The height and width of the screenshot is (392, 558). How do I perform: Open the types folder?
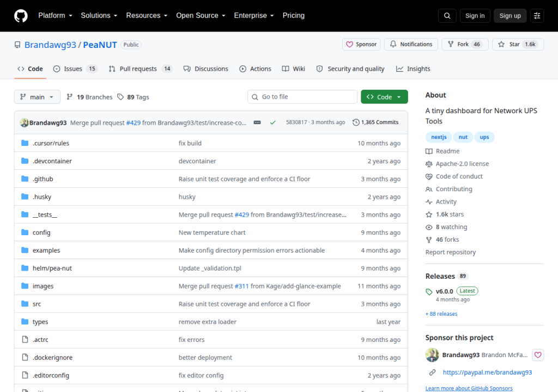click(x=40, y=322)
